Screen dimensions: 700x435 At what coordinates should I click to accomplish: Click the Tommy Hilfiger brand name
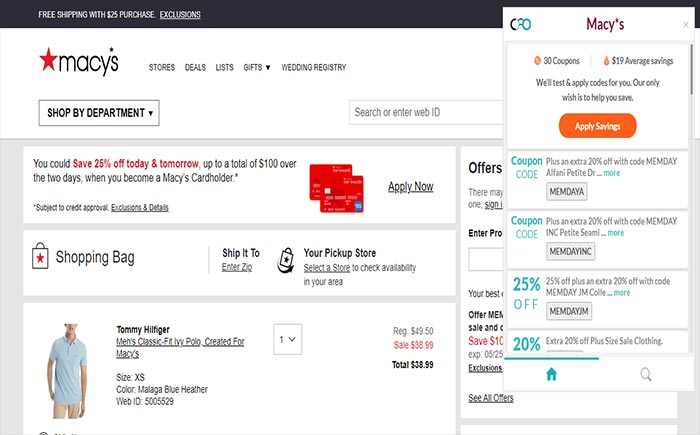click(x=143, y=330)
